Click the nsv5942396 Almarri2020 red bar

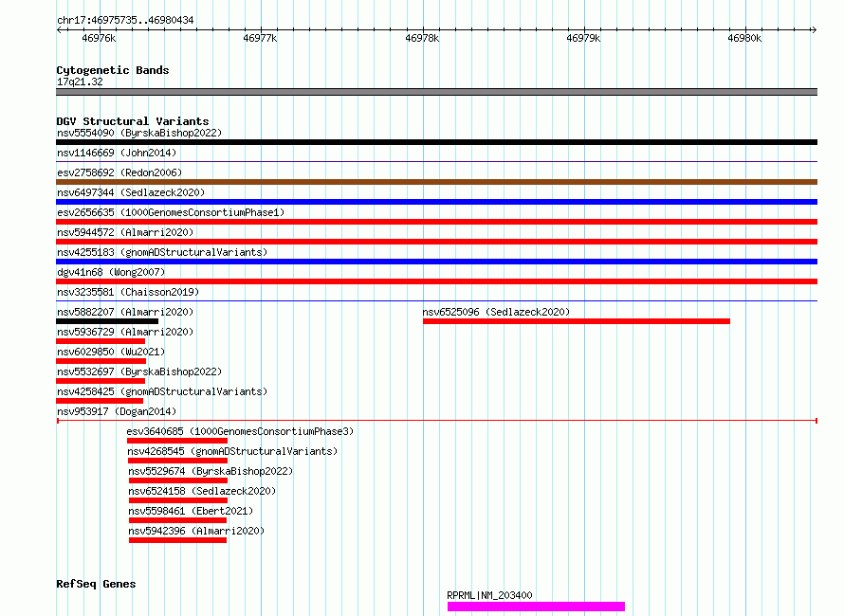point(177,540)
